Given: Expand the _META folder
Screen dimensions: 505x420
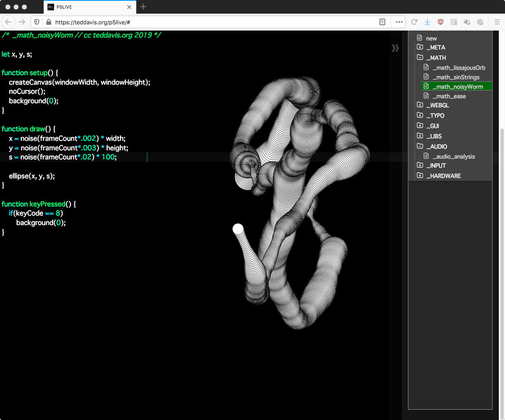Looking at the screenshot, I should pos(435,47).
